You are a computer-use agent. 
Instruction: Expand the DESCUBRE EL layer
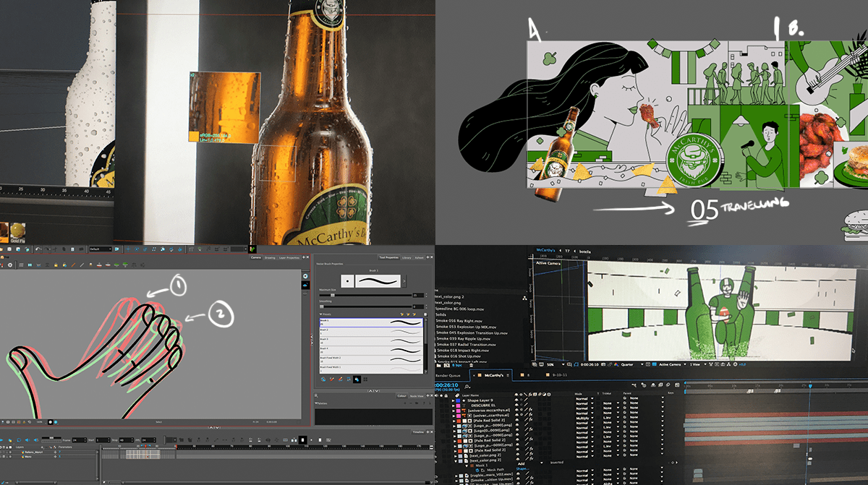[x=454, y=406]
